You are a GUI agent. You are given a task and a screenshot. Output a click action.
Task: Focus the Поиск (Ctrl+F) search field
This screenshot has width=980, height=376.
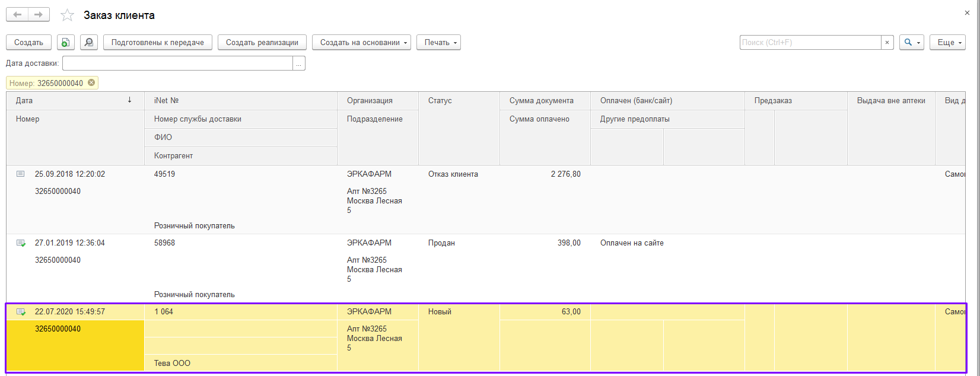[810, 43]
